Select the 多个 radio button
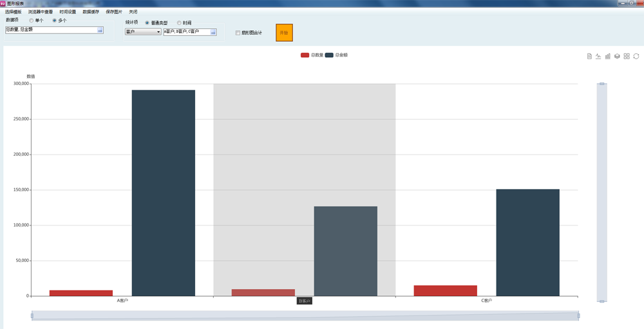The image size is (644, 329). tap(54, 21)
